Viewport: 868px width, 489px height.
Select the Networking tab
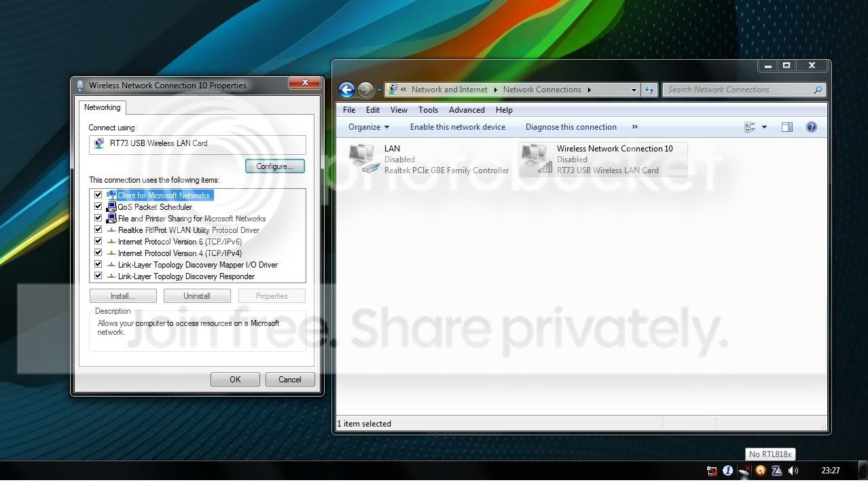click(x=103, y=107)
